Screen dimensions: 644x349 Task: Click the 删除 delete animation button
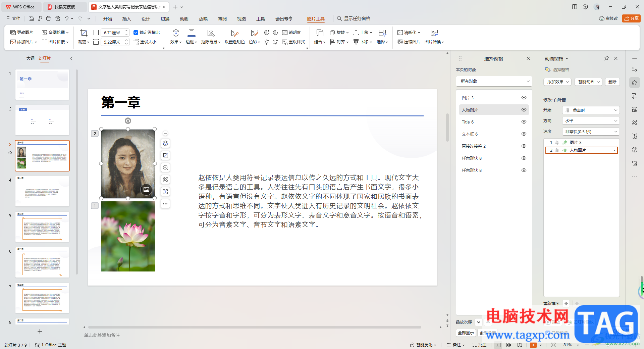point(612,82)
